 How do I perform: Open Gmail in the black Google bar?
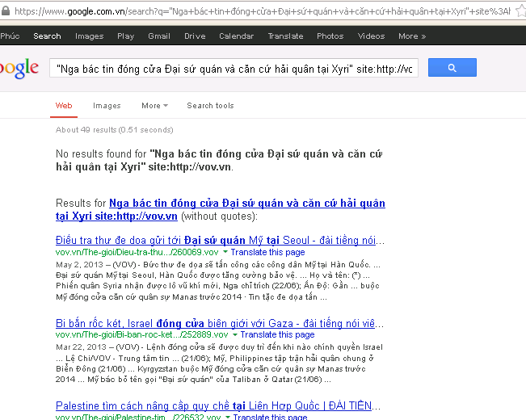159,36
